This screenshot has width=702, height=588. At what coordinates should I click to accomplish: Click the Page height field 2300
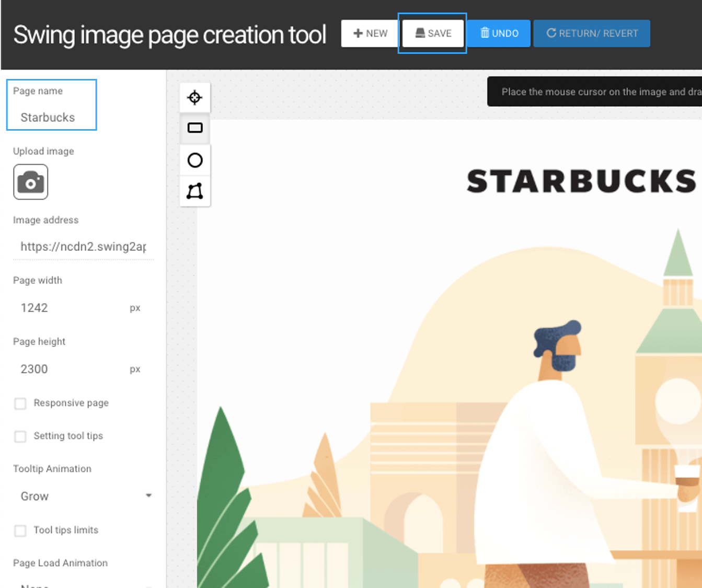click(68, 369)
